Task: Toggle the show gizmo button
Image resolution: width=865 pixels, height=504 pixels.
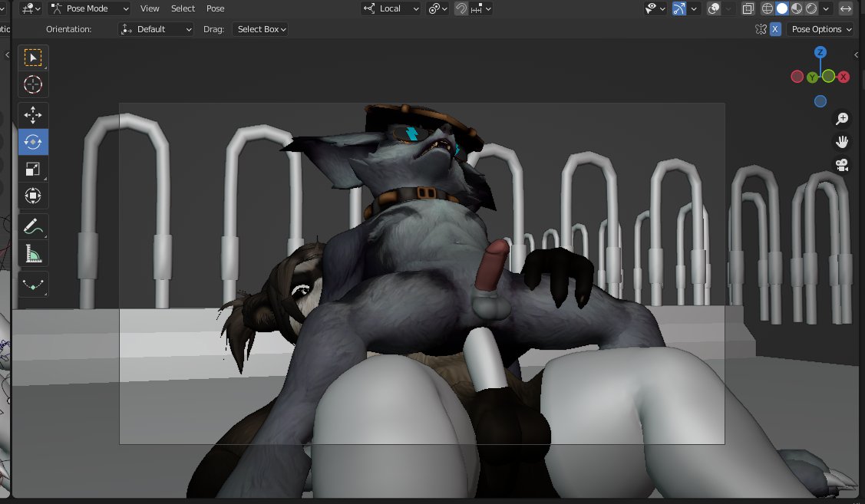Action: pyautogui.click(x=679, y=8)
